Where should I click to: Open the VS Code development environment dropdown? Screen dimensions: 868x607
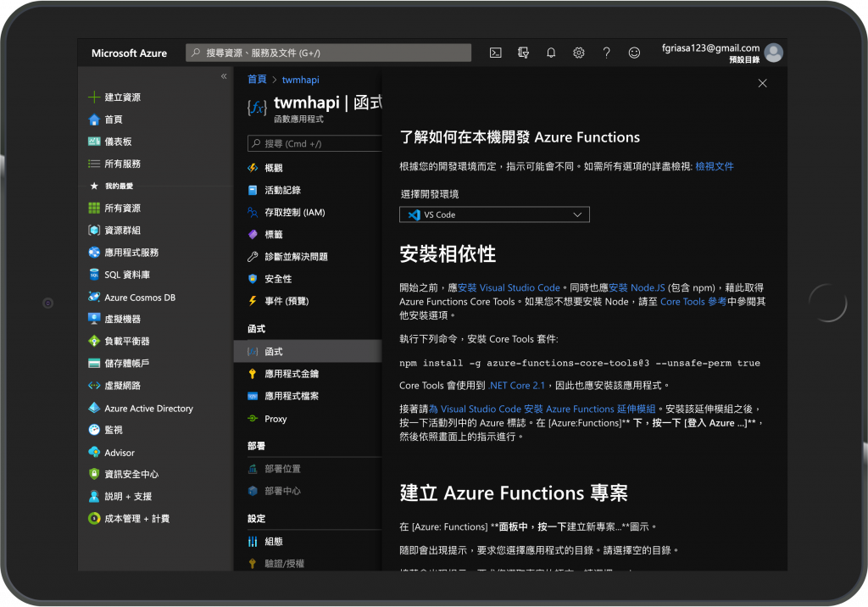tap(494, 214)
